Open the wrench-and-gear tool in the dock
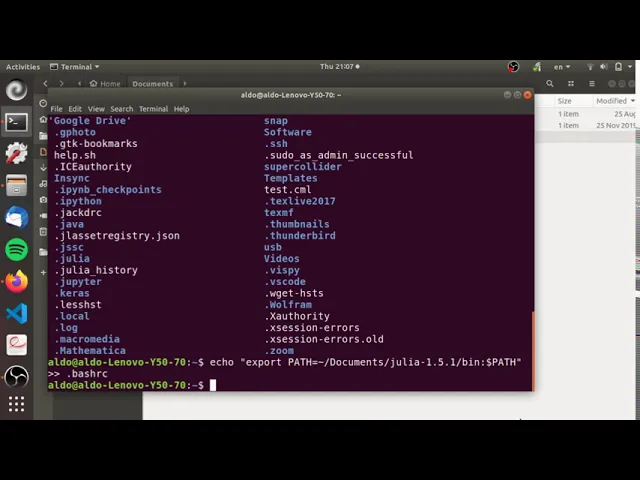The image size is (640, 480). 16,153
